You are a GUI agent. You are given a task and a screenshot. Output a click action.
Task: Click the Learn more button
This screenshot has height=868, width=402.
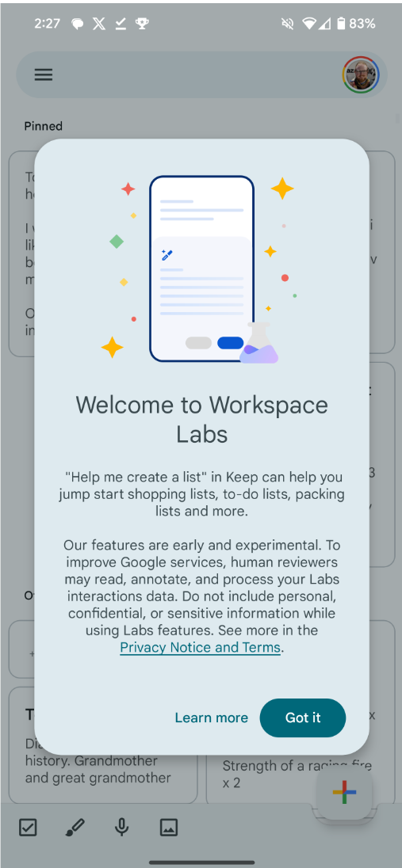[x=211, y=718]
